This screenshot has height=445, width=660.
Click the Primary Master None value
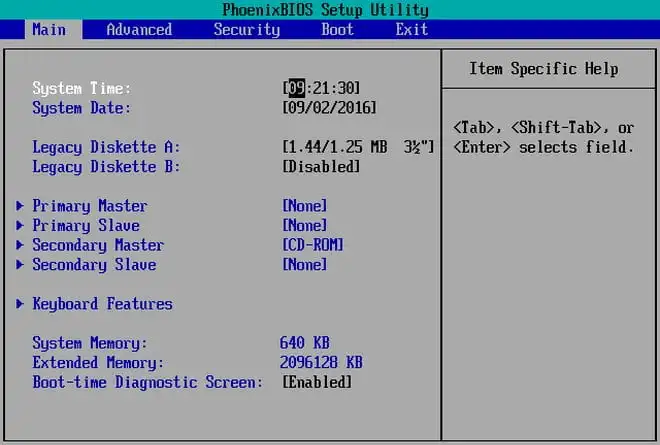click(x=305, y=206)
